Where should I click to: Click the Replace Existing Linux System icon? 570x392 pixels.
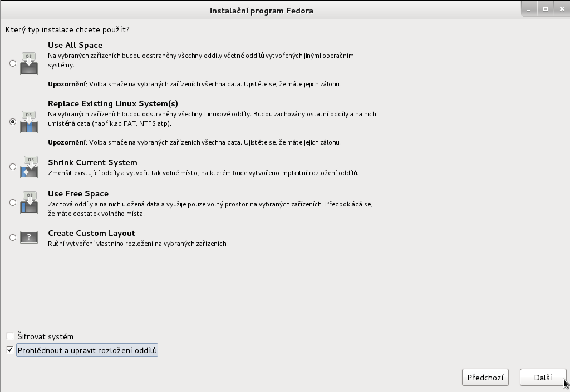[x=29, y=122]
